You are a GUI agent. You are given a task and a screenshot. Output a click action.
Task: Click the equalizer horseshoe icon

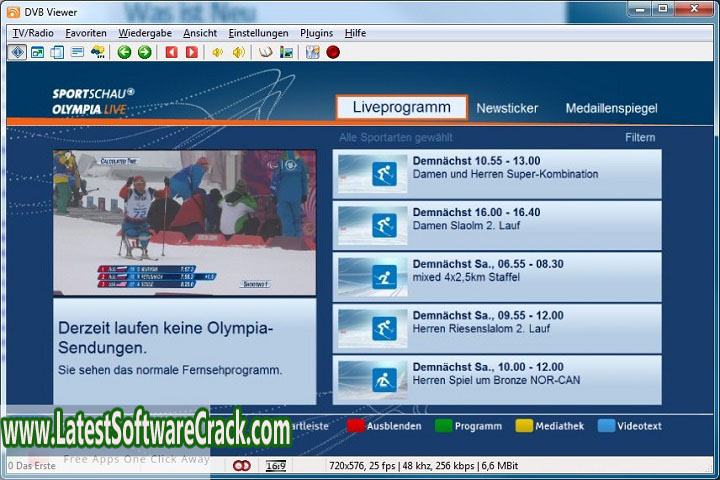click(x=265, y=52)
